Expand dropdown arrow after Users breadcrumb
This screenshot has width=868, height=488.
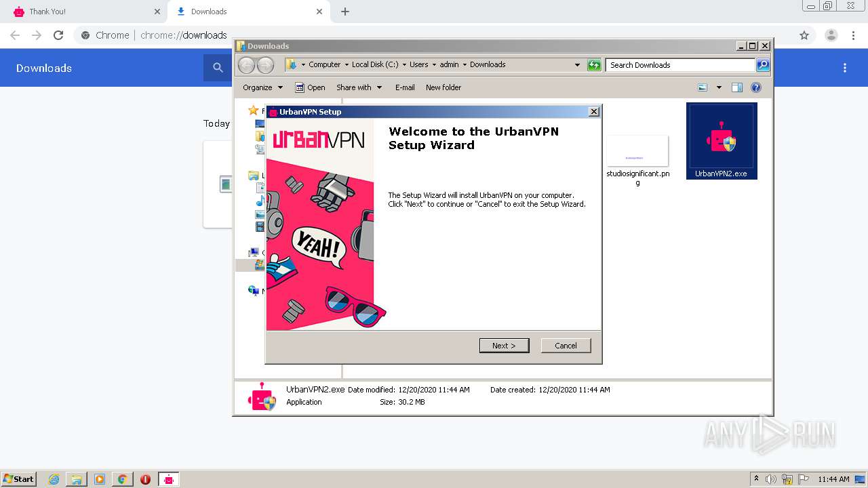coord(434,65)
